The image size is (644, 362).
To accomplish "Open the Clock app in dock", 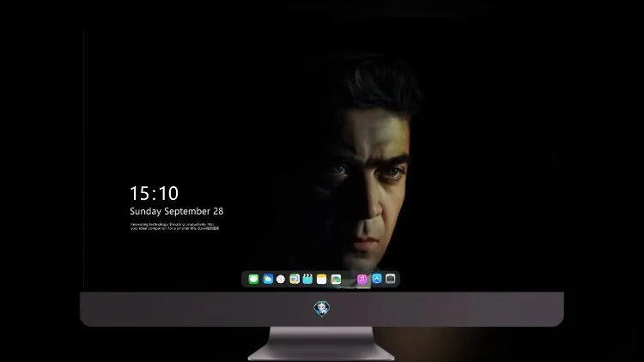I will (281, 279).
